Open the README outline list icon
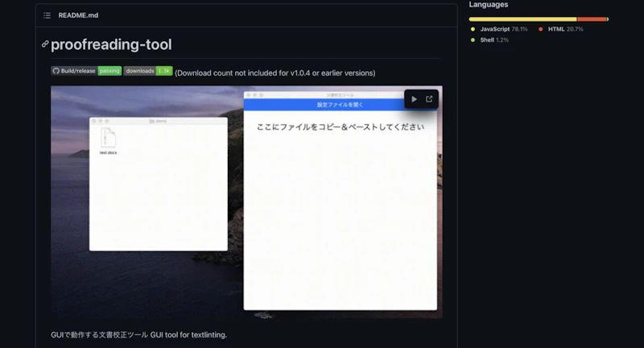 click(x=47, y=15)
